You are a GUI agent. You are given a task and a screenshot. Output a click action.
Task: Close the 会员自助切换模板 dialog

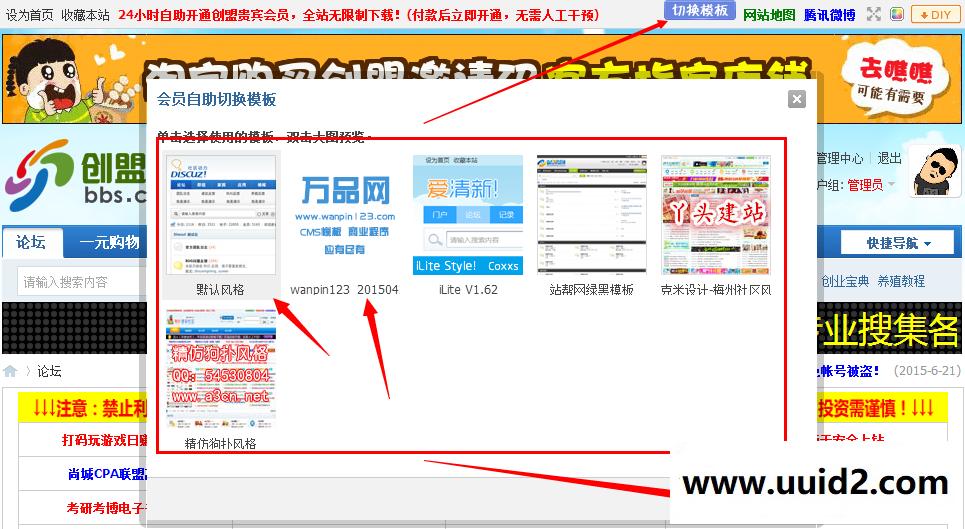click(796, 99)
